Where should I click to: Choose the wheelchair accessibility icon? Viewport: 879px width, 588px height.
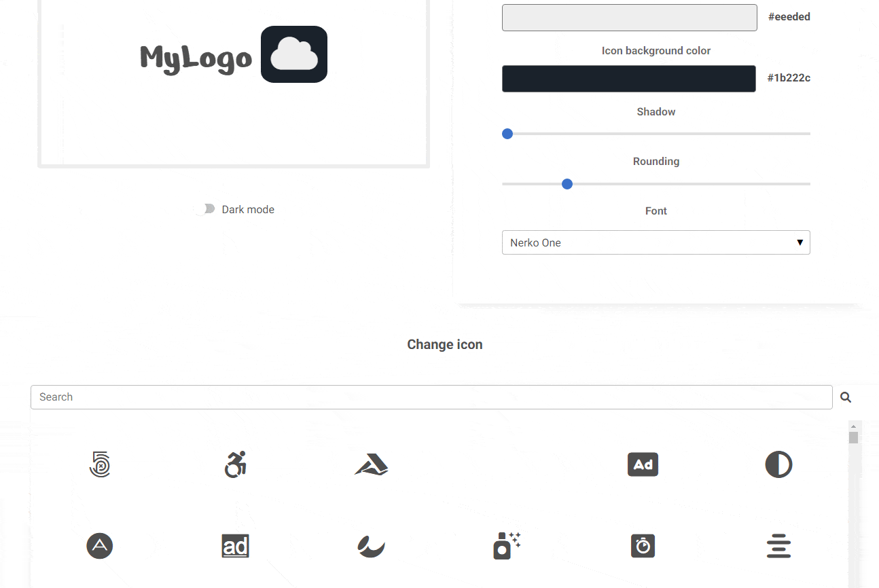[235, 464]
